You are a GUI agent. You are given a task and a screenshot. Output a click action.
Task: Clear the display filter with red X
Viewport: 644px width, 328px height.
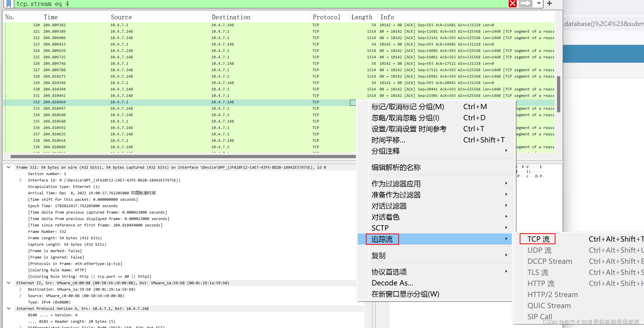coord(513,4)
